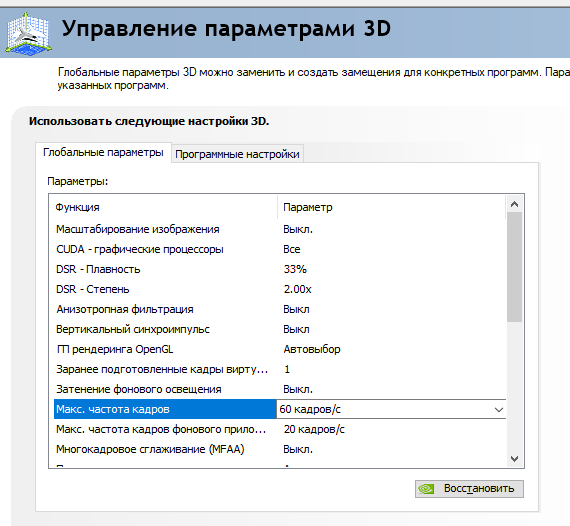Select the DSR - Степень row
This screenshot has height=526, width=570.
280,289
